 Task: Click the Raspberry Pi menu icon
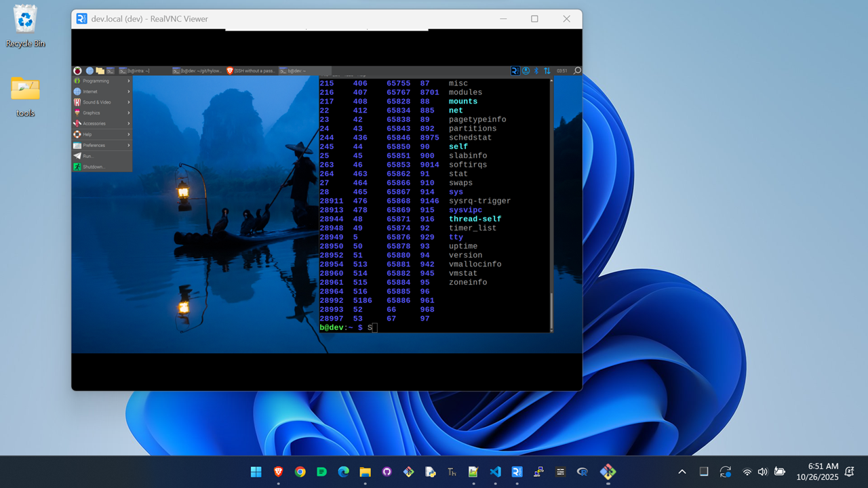pos(77,70)
